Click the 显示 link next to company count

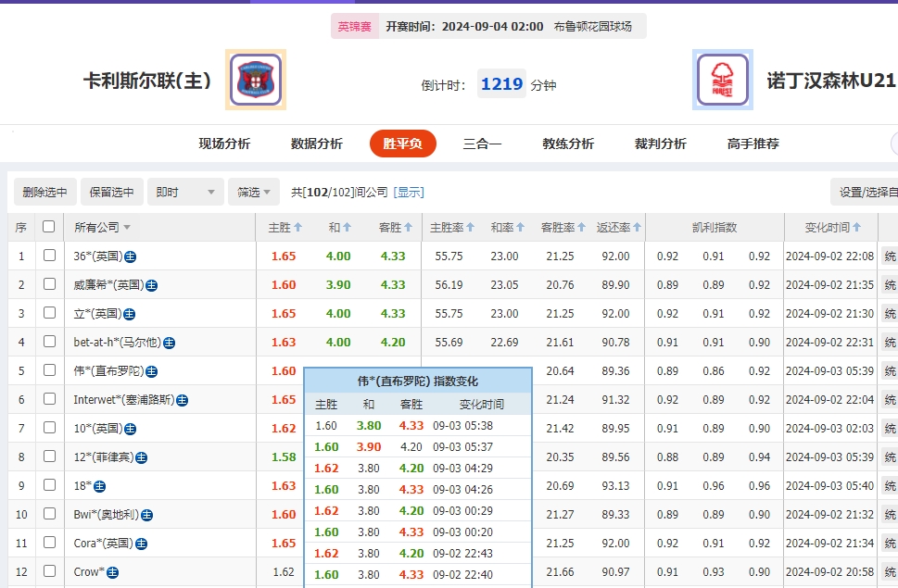(x=410, y=192)
